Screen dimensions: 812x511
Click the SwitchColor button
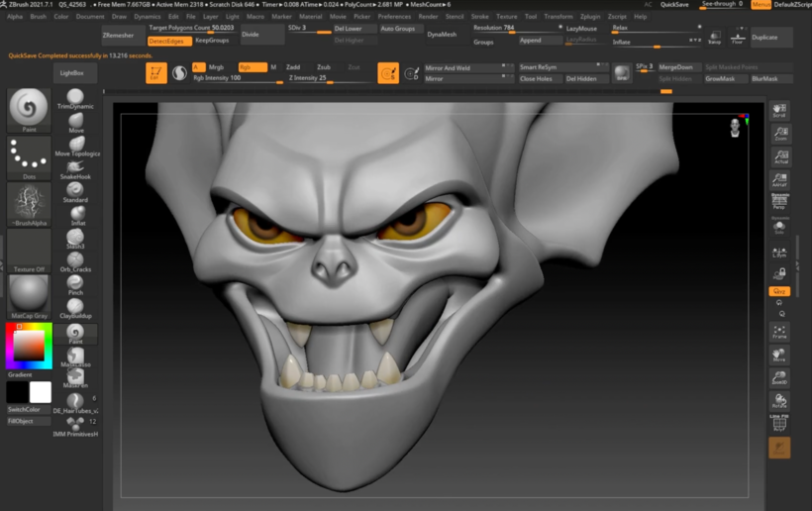point(29,410)
